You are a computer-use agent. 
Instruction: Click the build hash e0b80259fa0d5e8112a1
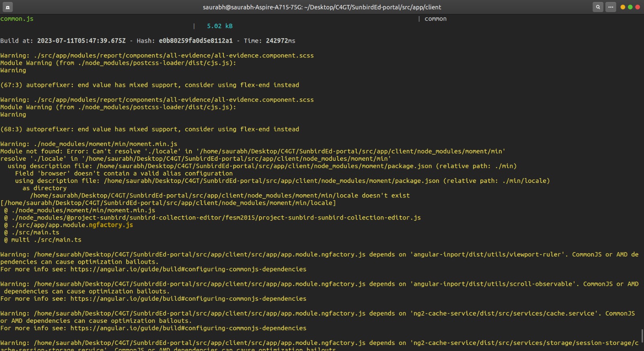(196, 41)
